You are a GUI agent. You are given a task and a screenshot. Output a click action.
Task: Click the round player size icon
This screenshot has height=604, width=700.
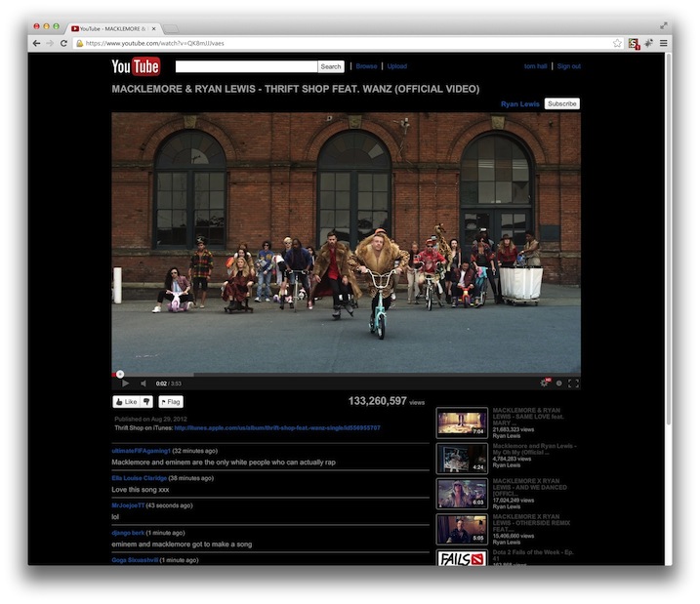pyautogui.click(x=559, y=383)
